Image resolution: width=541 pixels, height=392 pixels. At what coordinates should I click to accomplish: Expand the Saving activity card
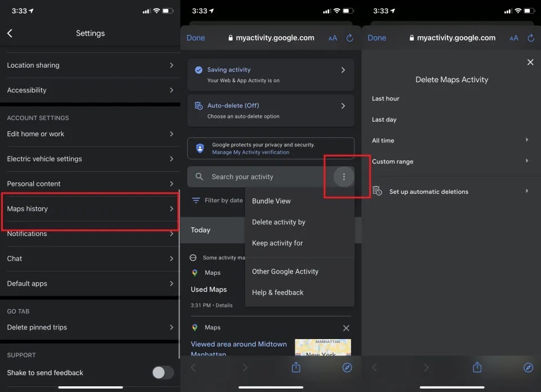coord(270,75)
